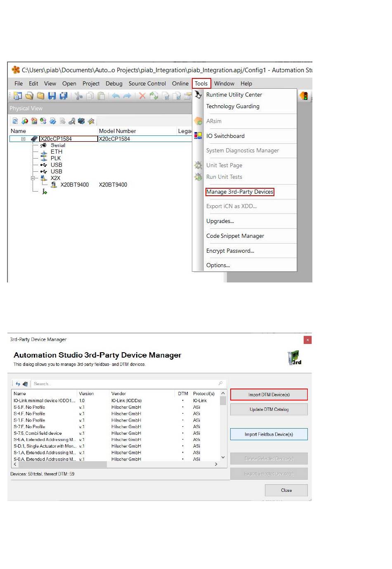The image size is (392, 569).
Task: Open the Project menu
Action: pyautogui.click(x=91, y=83)
